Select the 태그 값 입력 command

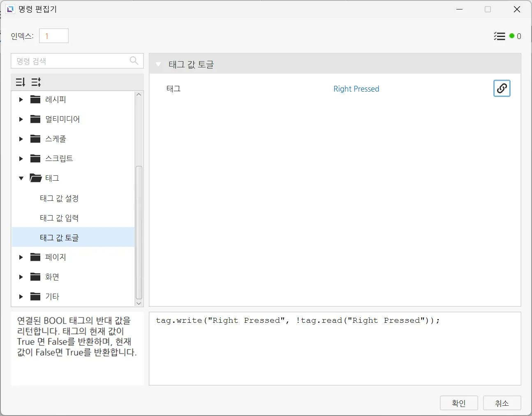(x=59, y=218)
